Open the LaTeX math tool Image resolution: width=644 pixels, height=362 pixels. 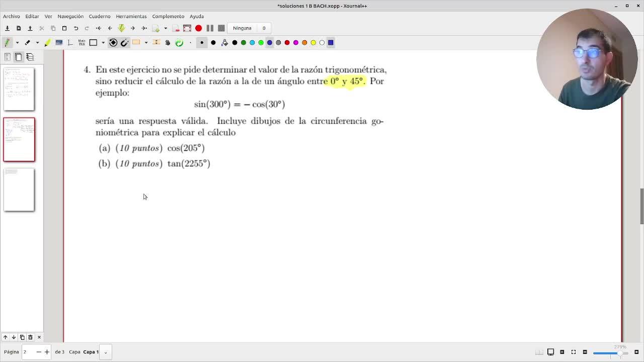coord(82,43)
